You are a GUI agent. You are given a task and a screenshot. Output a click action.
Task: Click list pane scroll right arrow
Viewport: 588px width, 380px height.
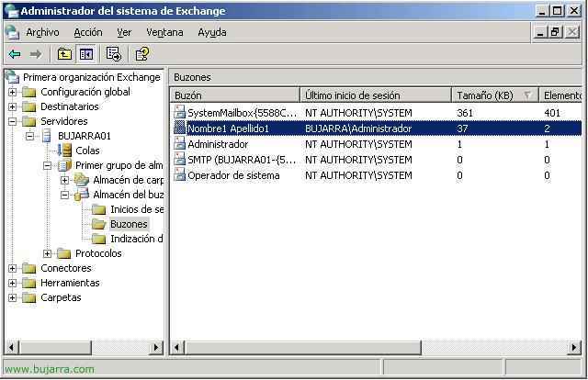click(574, 347)
